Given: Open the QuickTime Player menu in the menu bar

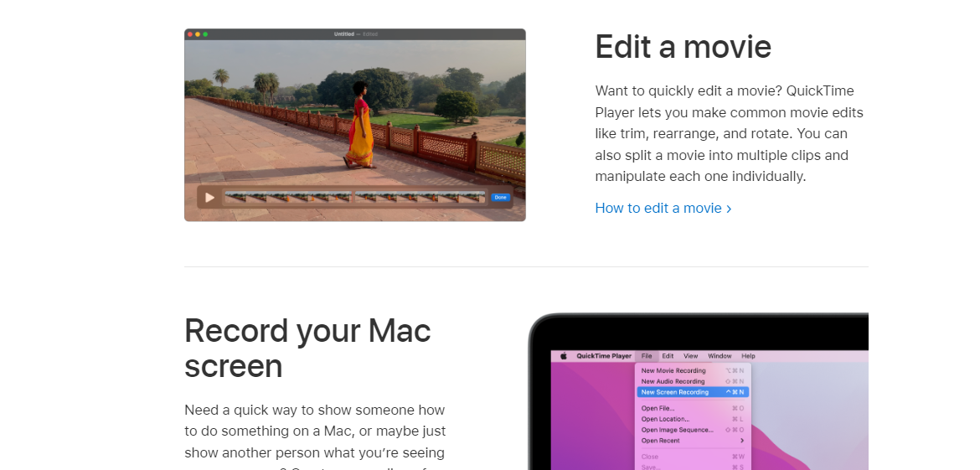Looking at the screenshot, I should (604, 356).
